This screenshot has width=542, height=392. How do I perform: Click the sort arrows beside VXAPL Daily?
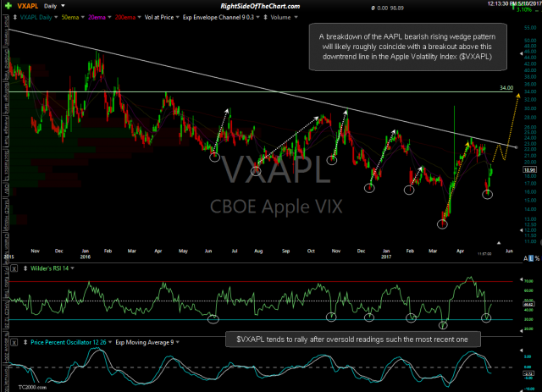point(15,17)
